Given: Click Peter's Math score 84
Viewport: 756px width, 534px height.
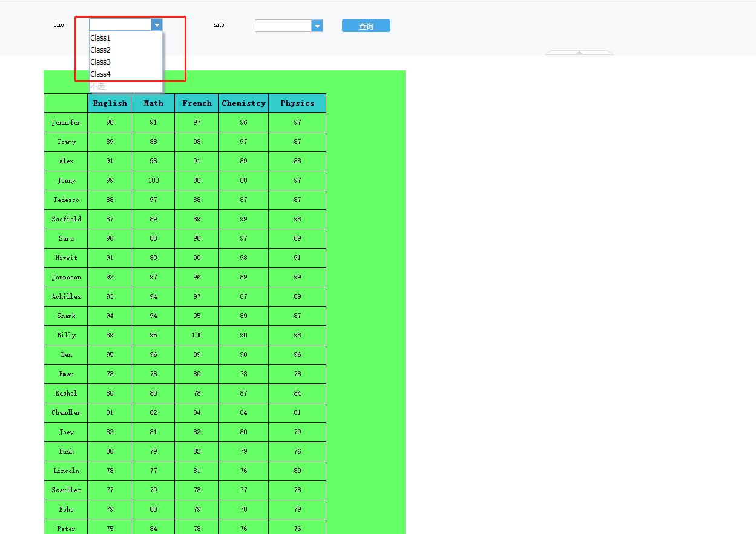Looking at the screenshot, I should click(153, 527).
